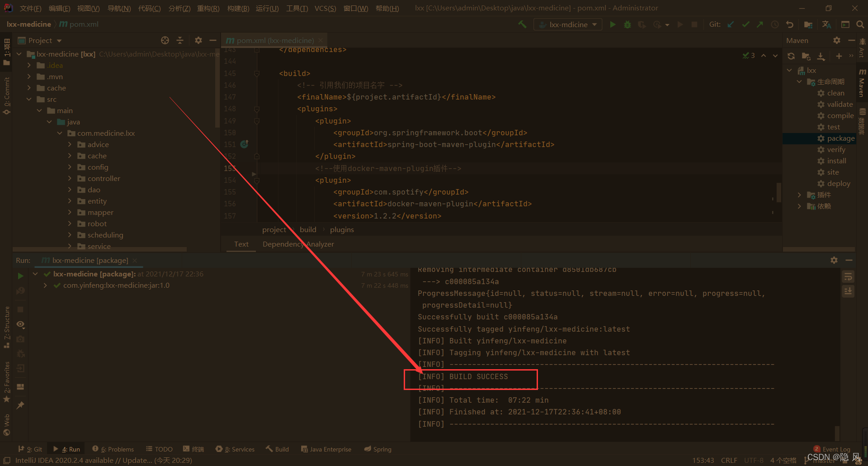Click locate file target icon in Project panel

tap(165, 40)
